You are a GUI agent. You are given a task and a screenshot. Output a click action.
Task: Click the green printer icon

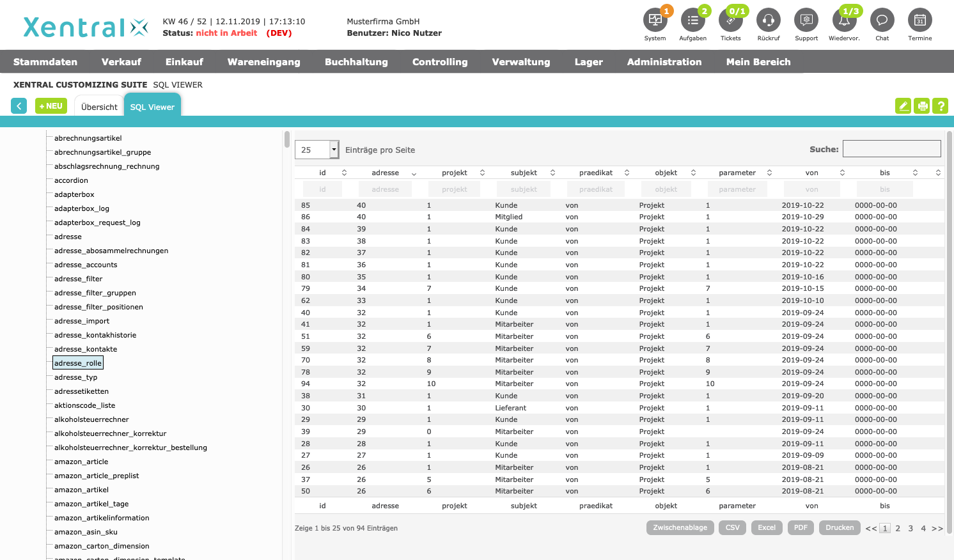[922, 106]
